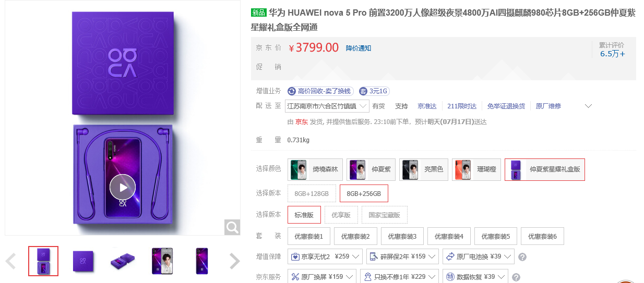Show next thumbnails with right arrow
This screenshot has width=644, height=283.
235,261
